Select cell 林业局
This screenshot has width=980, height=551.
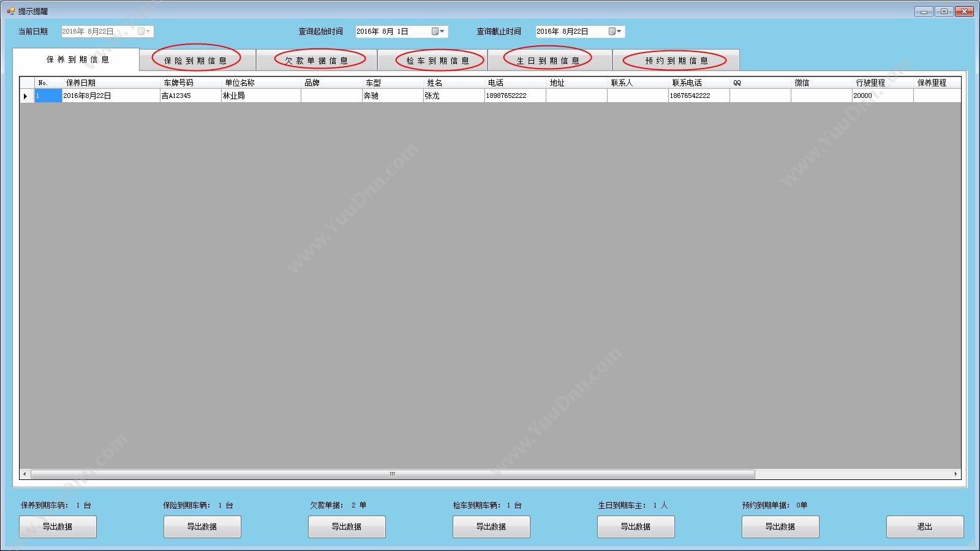point(261,96)
